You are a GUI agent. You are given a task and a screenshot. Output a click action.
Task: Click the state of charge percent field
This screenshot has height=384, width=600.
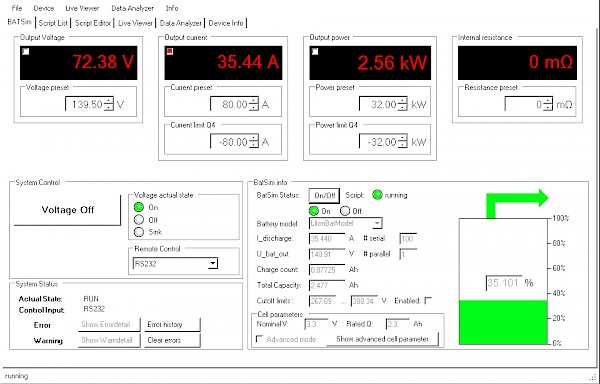504,283
